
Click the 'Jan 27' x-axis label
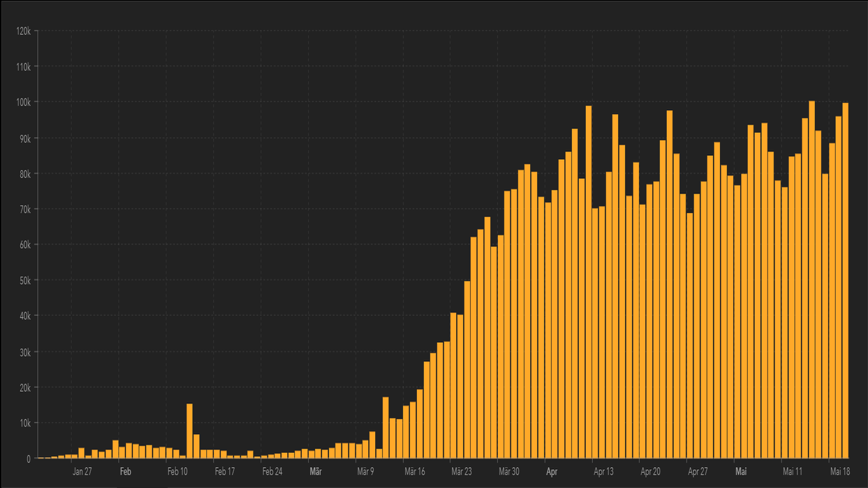click(82, 472)
